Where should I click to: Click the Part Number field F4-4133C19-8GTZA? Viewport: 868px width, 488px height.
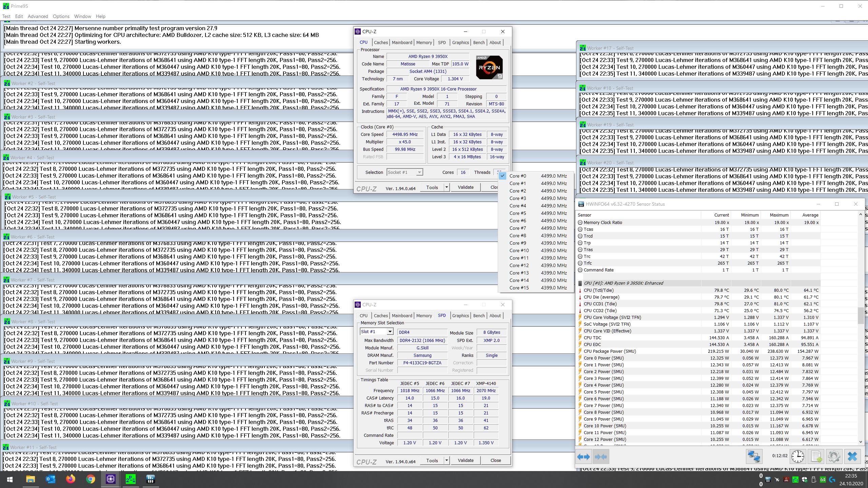tap(422, 363)
